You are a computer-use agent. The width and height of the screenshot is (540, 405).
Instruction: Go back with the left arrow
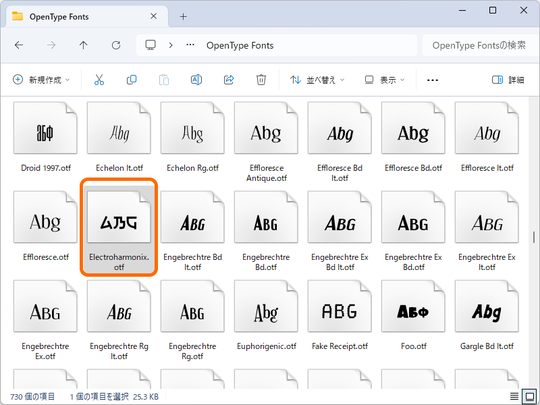(x=19, y=45)
